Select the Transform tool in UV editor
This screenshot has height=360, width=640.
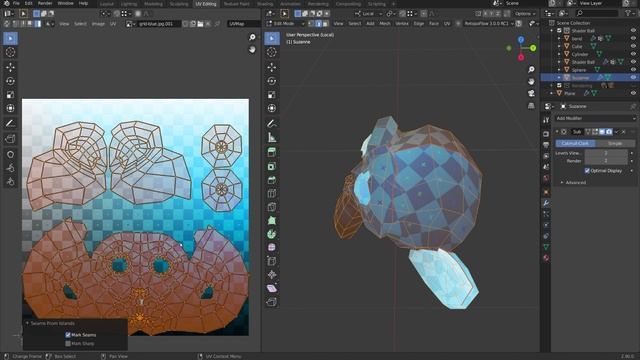tap(11, 108)
